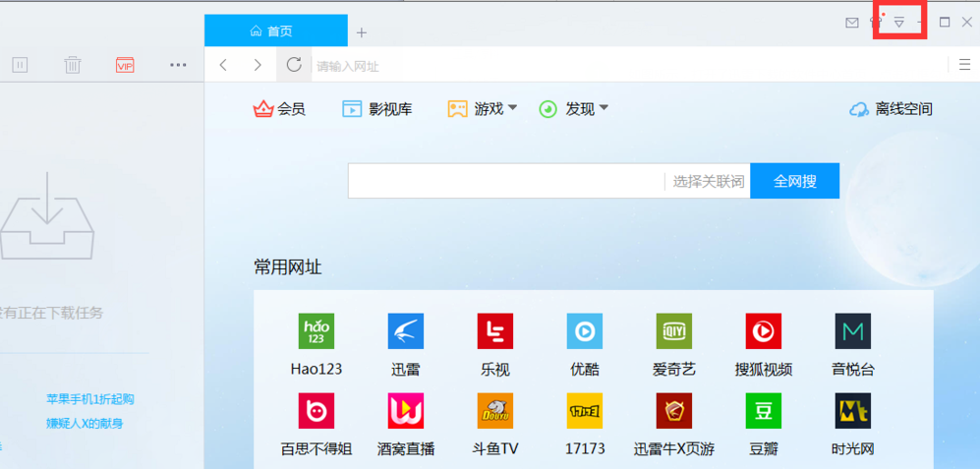Click the 离线空间 cloud icon
This screenshot has height=469, width=980.
point(859,109)
